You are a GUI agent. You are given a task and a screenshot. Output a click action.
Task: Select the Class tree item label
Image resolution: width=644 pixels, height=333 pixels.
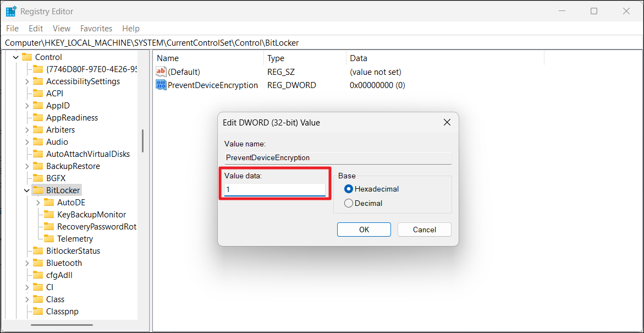click(56, 299)
